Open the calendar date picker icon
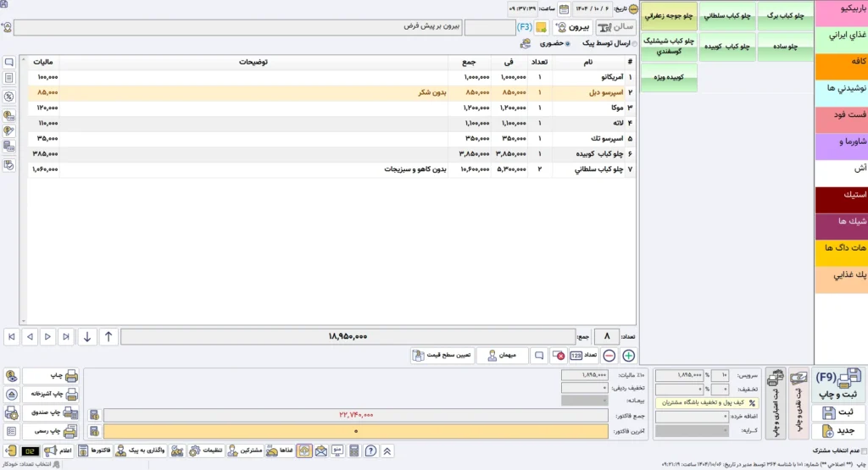The image size is (868, 470). pos(564,8)
